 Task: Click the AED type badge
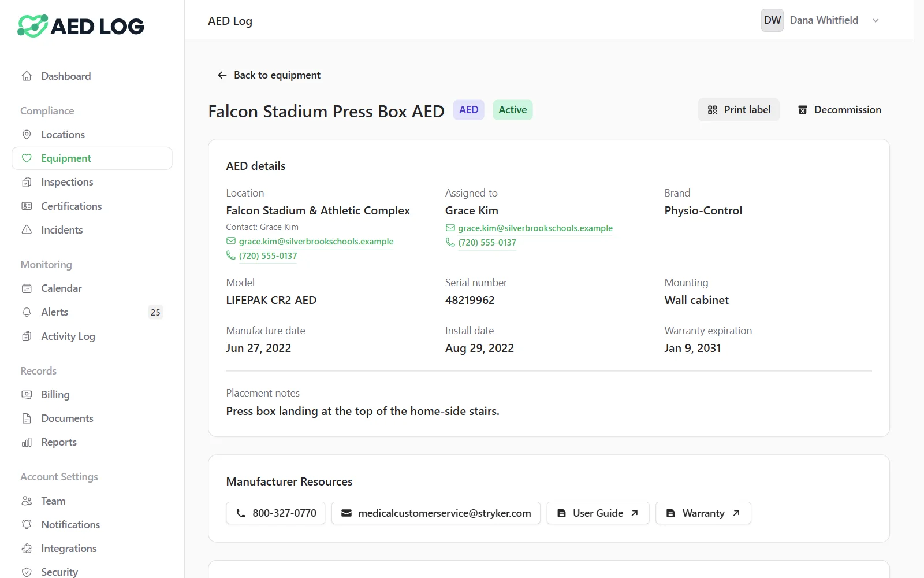tap(468, 110)
